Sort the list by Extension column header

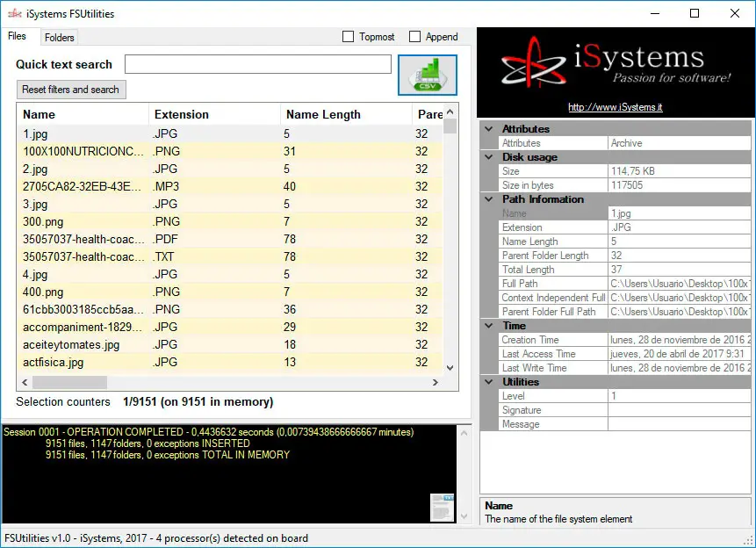coord(182,114)
